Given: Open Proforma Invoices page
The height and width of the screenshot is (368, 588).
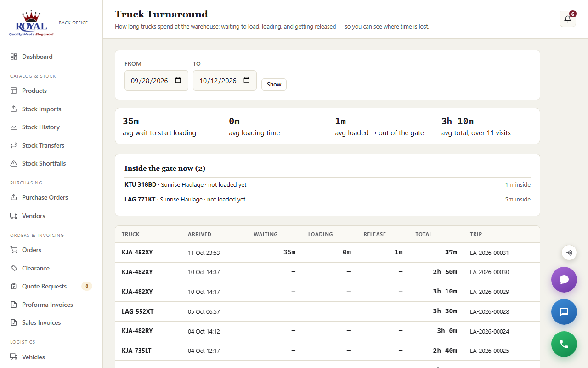Looking at the screenshot, I should click(x=48, y=305).
